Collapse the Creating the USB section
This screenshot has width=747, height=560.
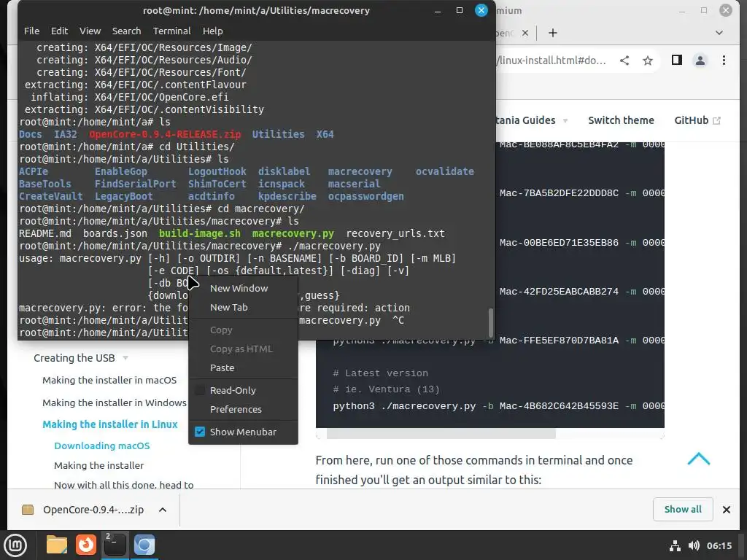click(x=81, y=358)
